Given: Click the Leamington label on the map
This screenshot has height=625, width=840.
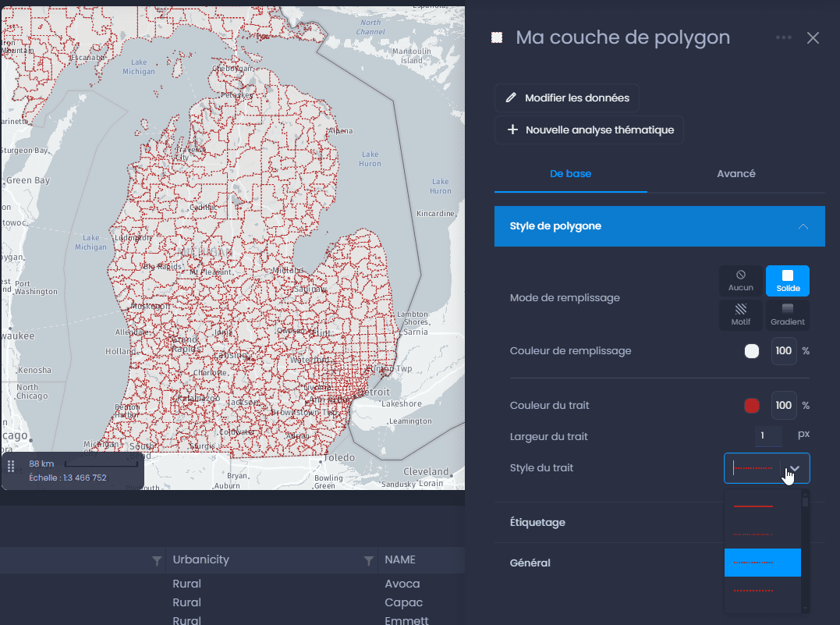Looking at the screenshot, I should point(410,421).
